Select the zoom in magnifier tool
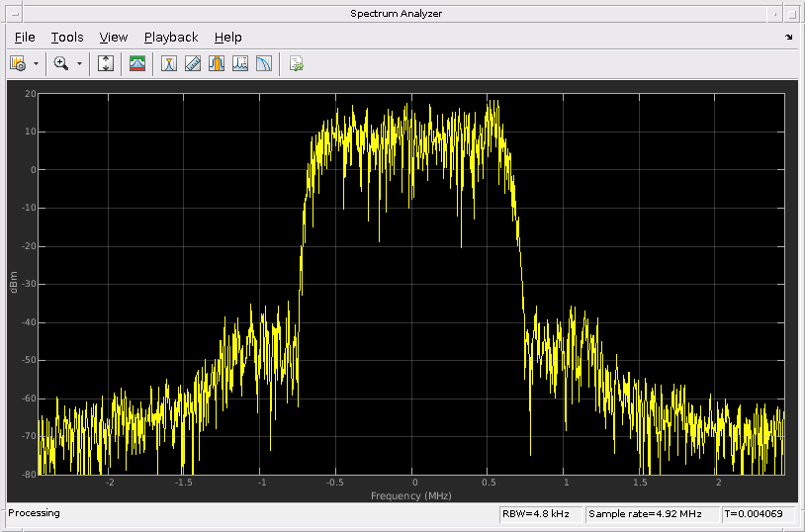The image size is (805, 532). pyautogui.click(x=61, y=63)
